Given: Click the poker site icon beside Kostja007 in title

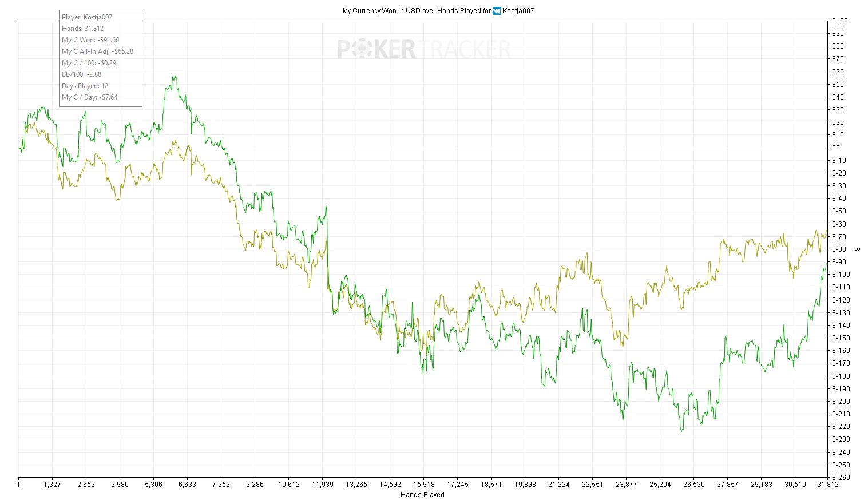Looking at the screenshot, I should (496, 10).
